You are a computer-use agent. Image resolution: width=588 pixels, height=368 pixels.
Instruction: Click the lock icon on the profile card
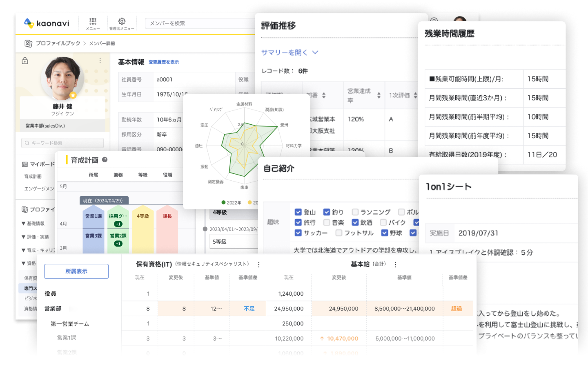pos(25,61)
